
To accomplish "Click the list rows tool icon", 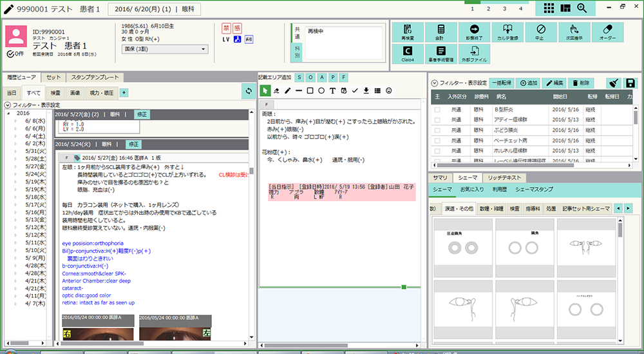I will [377, 91].
